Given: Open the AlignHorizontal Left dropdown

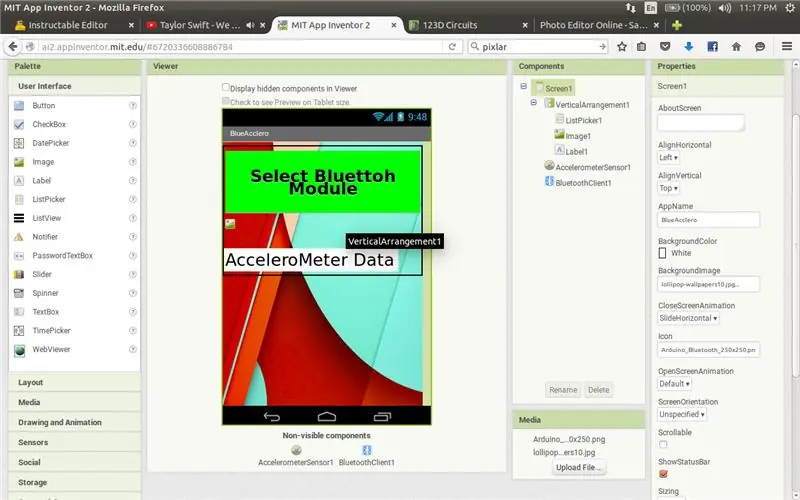Looking at the screenshot, I should [668, 158].
